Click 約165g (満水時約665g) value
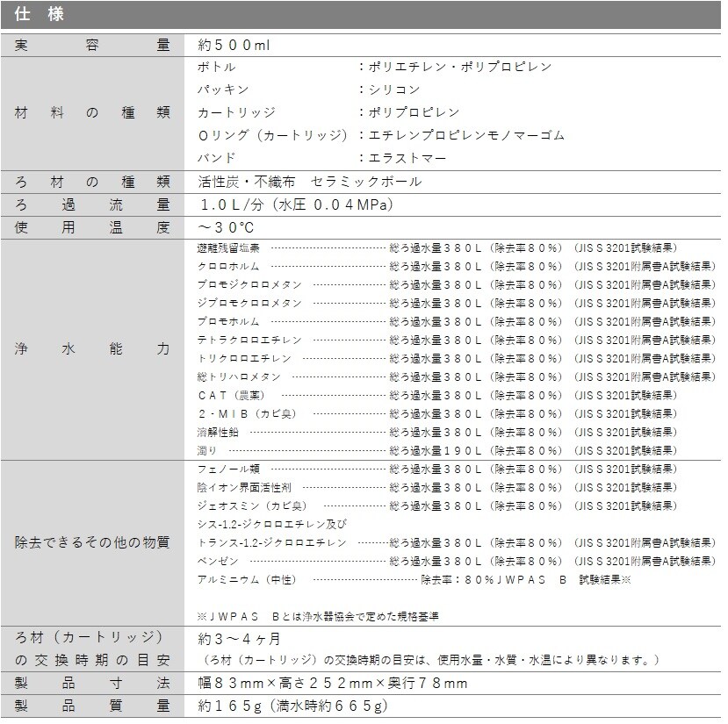The width and height of the screenshot is (728, 724). 292,706
